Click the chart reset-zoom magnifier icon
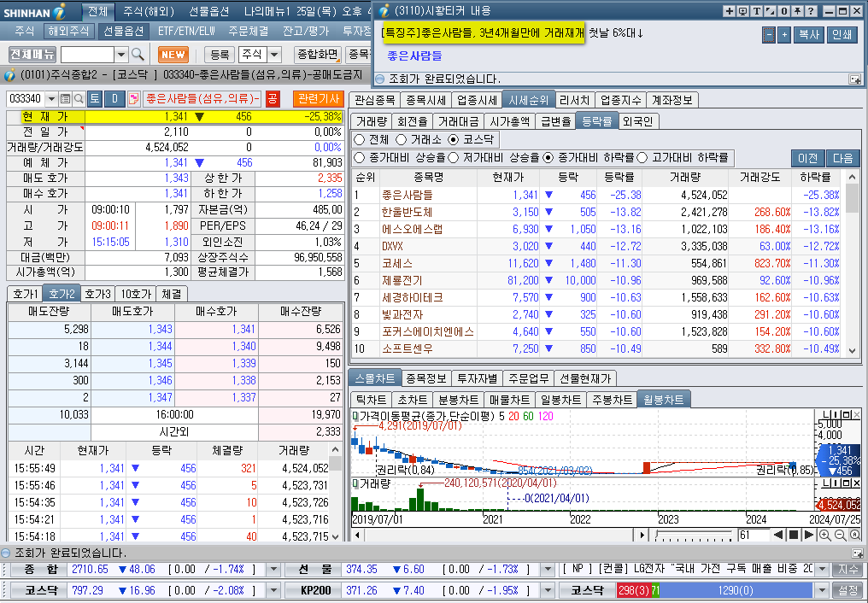Screen dimensions: 868x603 [x=854, y=535]
